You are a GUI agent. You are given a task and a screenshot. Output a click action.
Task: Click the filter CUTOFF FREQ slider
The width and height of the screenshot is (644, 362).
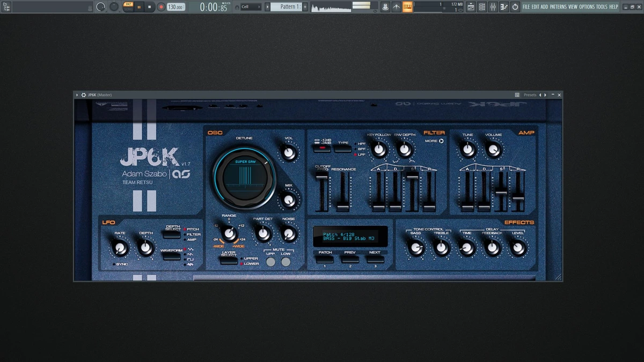322,190
